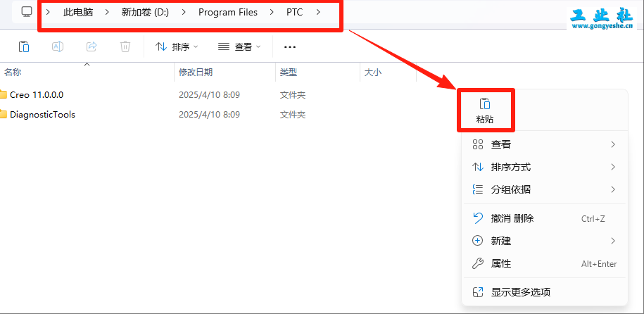Expand the chevron after Program Files breadcrumb
This screenshot has height=314, width=644.
tap(272, 13)
